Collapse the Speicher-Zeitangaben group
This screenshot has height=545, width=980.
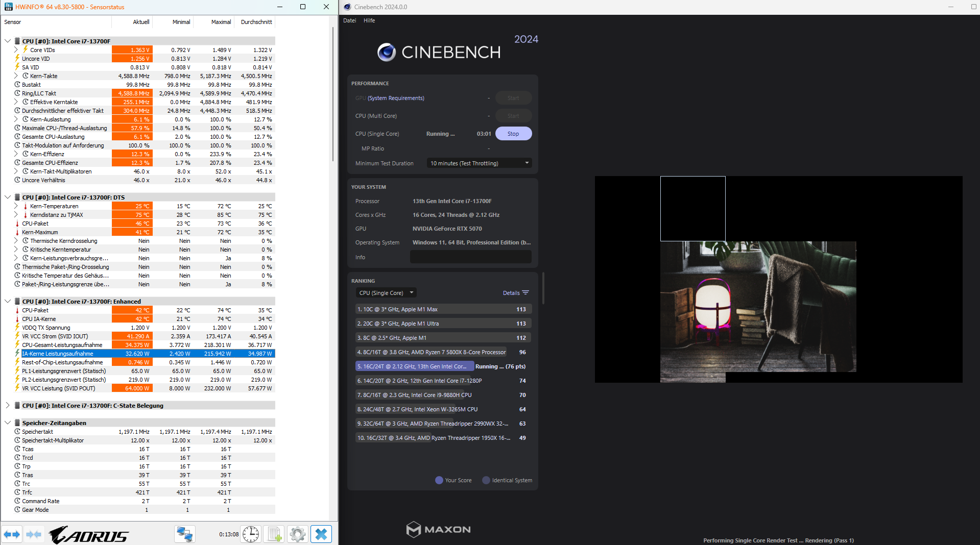coord(8,423)
